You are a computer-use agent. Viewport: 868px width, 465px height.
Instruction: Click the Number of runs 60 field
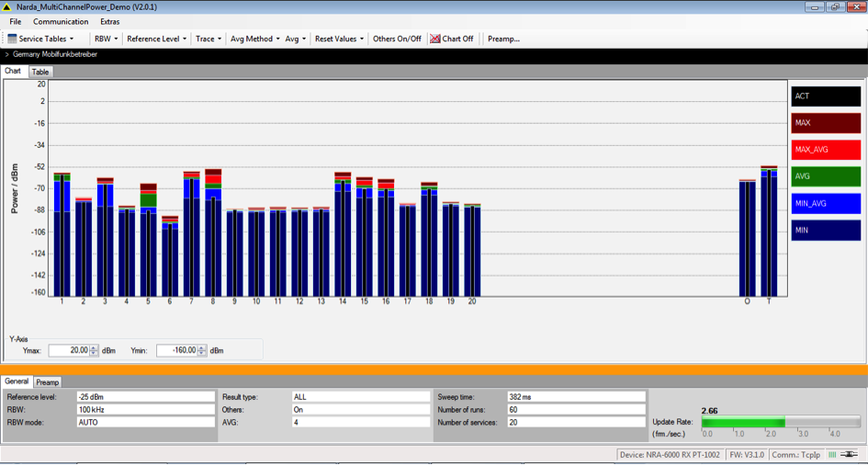tap(576, 410)
